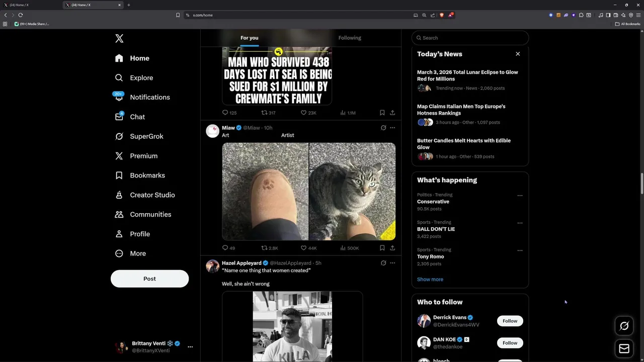Bookmark Miaw's cat post
The image size is (644, 362).
382,248
